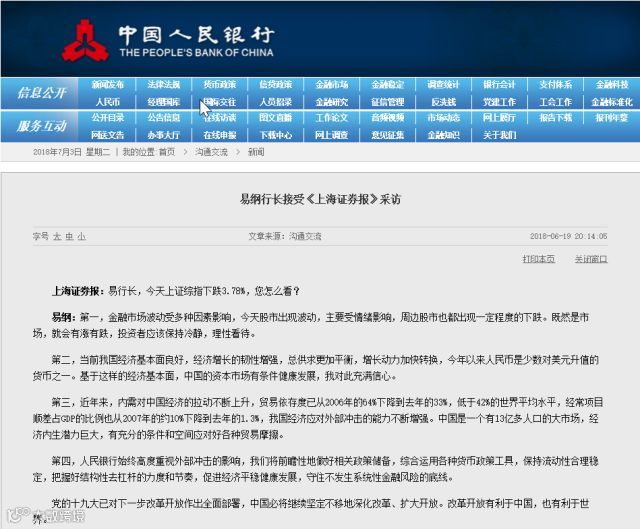Image resolution: width=640 pixels, height=529 pixels.
Task: Go to 金融科技 section
Action: (612, 84)
